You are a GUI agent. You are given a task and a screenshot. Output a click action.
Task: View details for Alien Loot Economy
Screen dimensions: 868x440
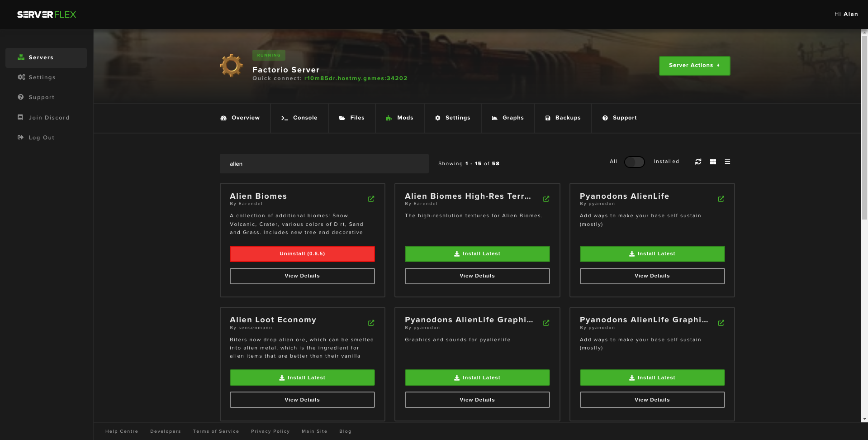pos(302,400)
